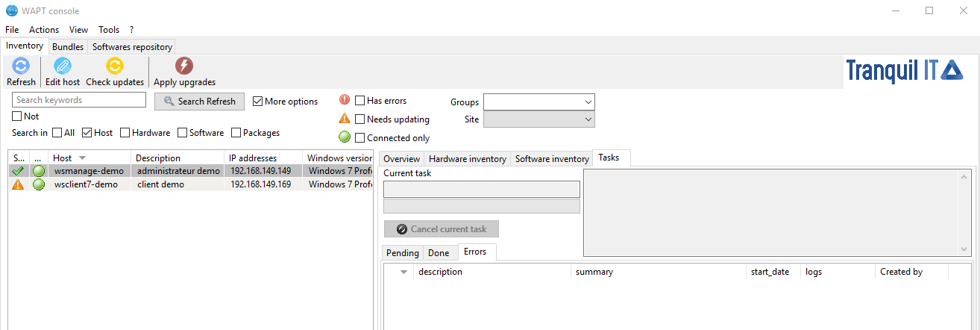The image size is (980, 330).
Task: Uncheck the Host search checkbox
Action: (87, 133)
